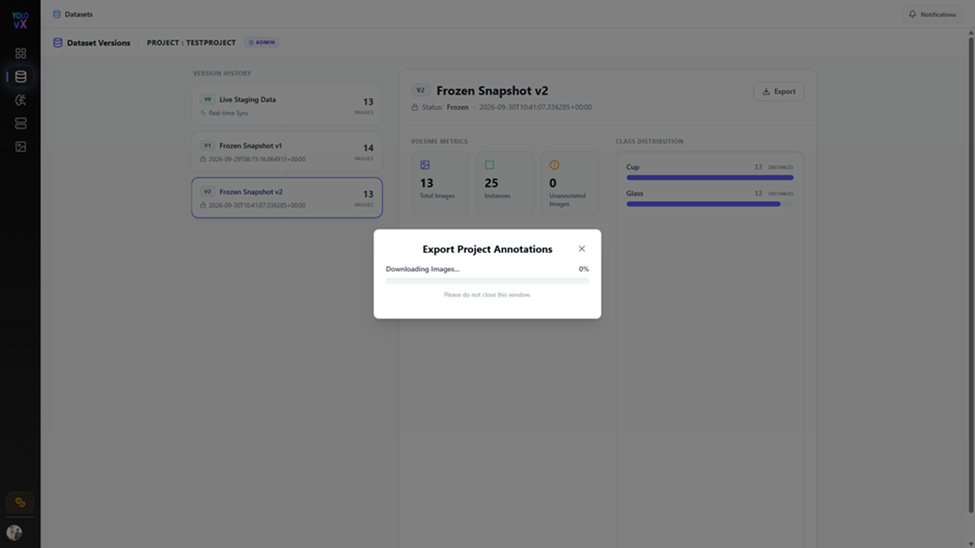
Task: Click the ADMIN badge
Action: pyautogui.click(x=262, y=42)
